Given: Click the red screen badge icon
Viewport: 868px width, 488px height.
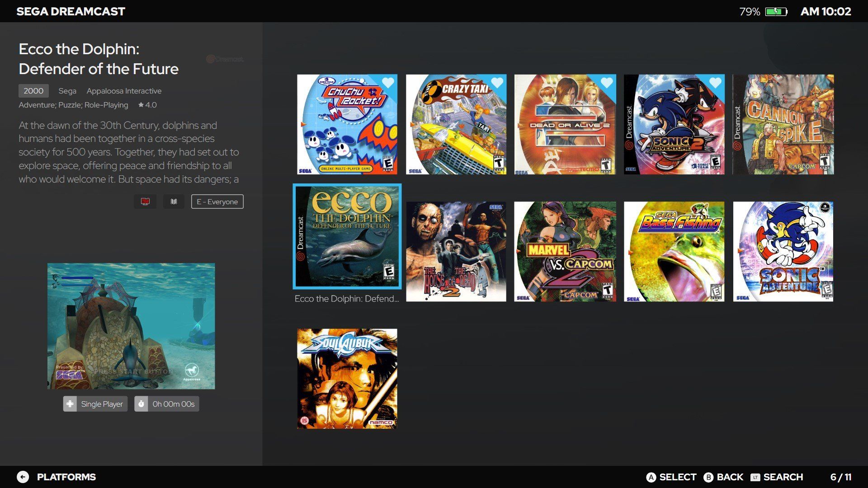Looking at the screenshot, I should 145,202.
